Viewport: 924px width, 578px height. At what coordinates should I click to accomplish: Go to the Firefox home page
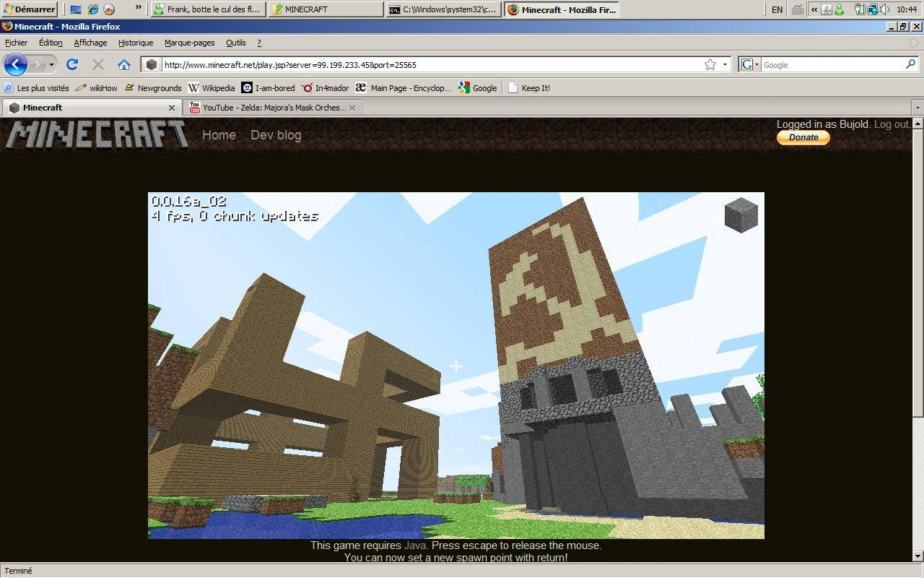coord(124,64)
